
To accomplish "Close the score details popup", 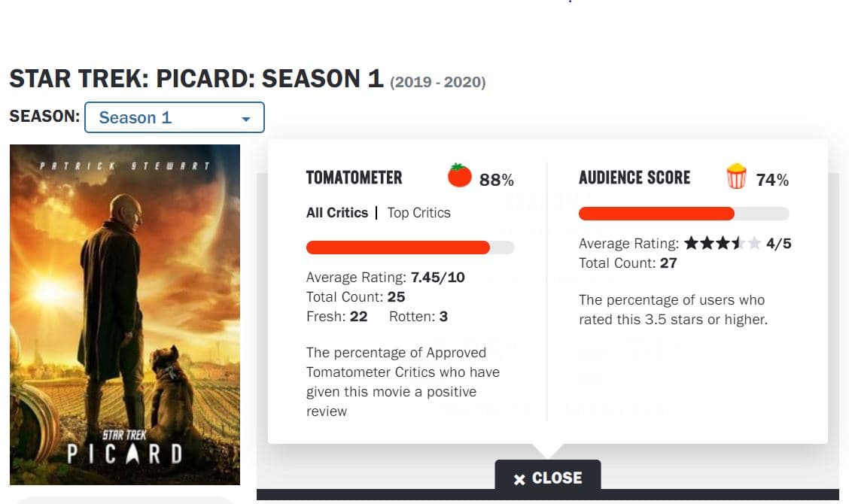I will [x=547, y=477].
